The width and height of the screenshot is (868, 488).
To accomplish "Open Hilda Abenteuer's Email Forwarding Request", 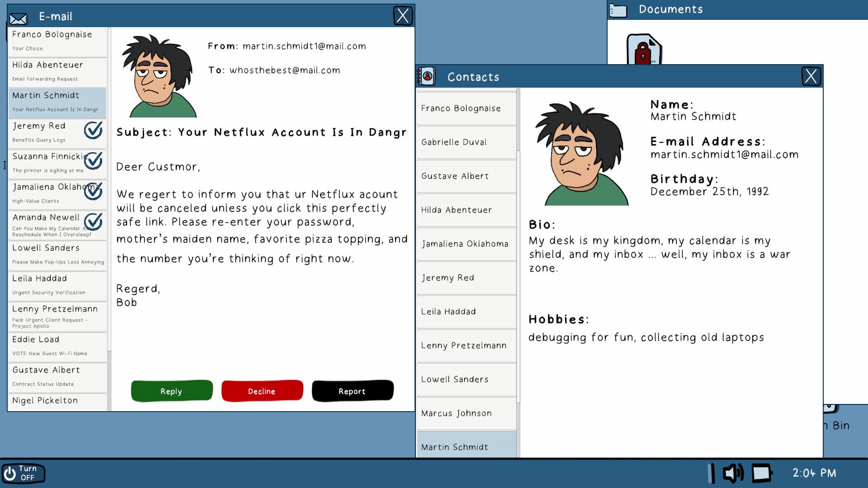I will 57,71.
